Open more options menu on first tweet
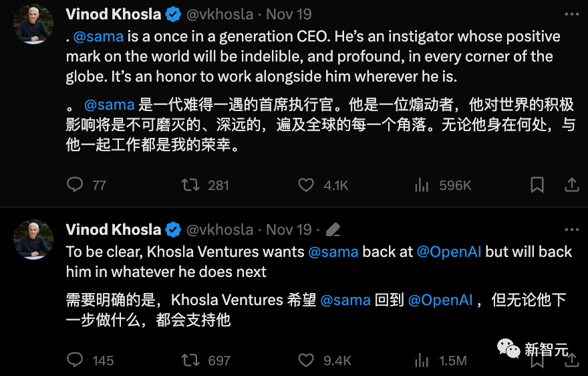The image size is (588, 376). tap(571, 14)
